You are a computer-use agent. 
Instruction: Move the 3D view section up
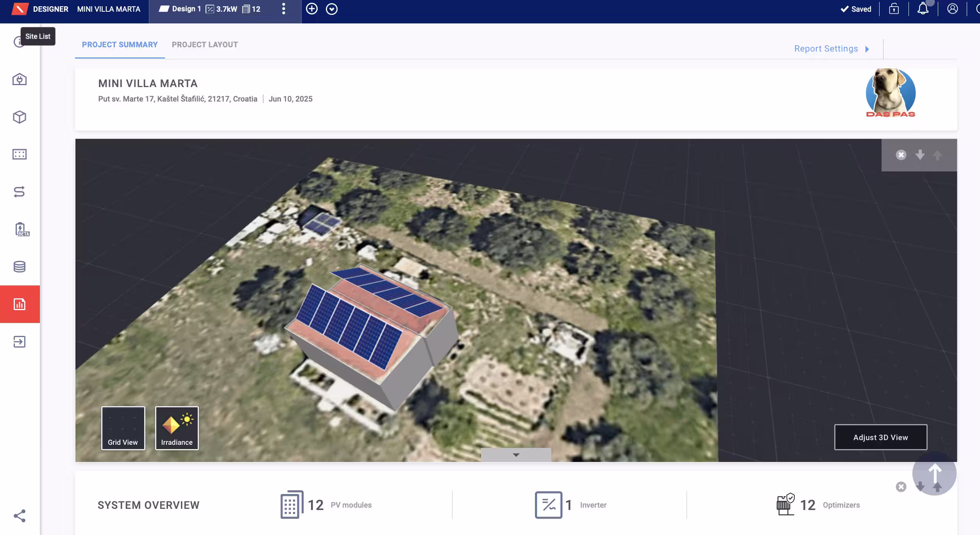pos(937,155)
